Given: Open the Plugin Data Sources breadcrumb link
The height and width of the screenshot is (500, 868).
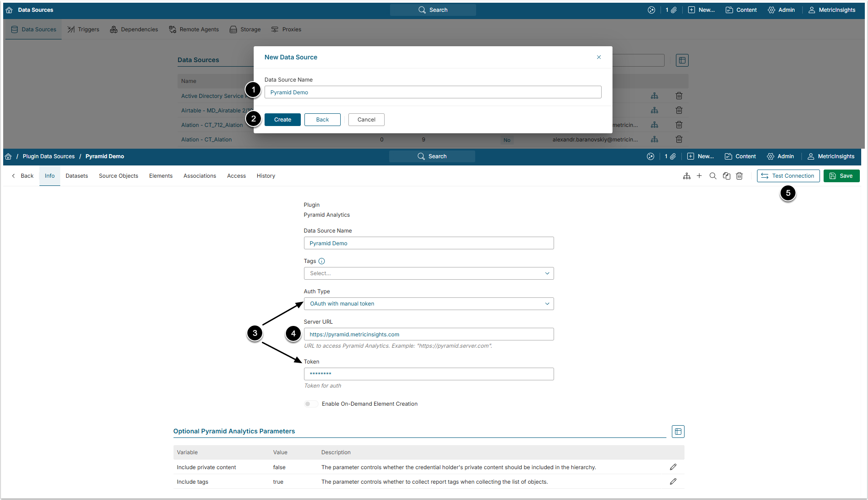Looking at the screenshot, I should pyautogui.click(x=48, y=156).
